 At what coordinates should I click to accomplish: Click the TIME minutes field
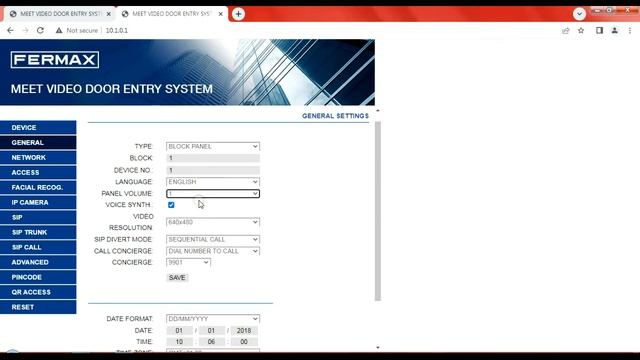(211, 342)
